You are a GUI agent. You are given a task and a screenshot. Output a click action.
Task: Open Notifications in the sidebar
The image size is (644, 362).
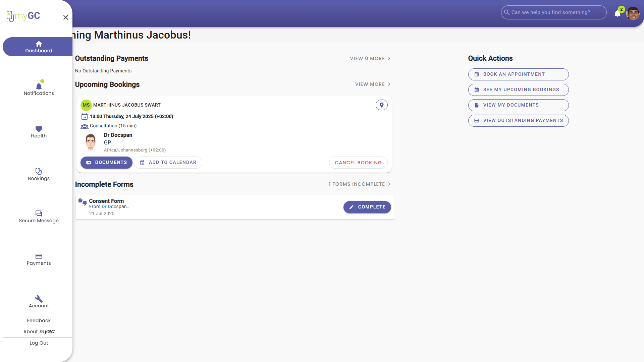[x=39, y=89]
